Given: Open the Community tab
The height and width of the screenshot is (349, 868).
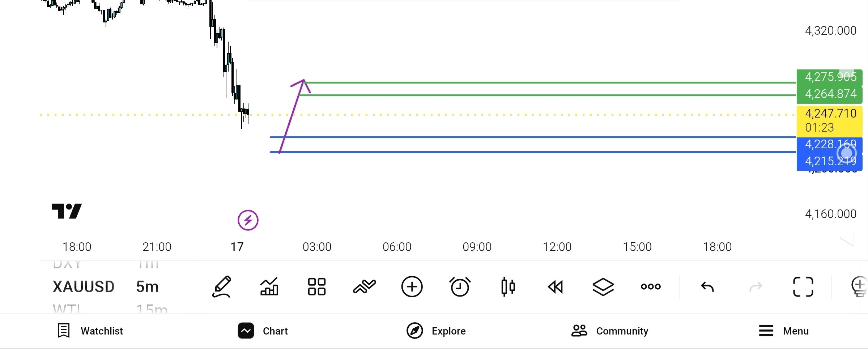Looking at the screenshot, I should tap(610, 331).
